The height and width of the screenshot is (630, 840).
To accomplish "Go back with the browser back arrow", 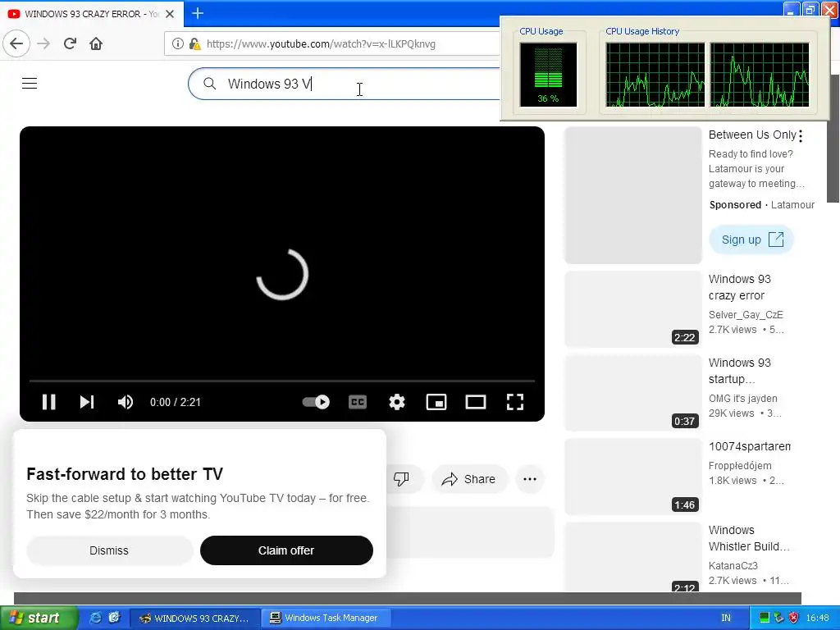I will click(x=16, y=43).
